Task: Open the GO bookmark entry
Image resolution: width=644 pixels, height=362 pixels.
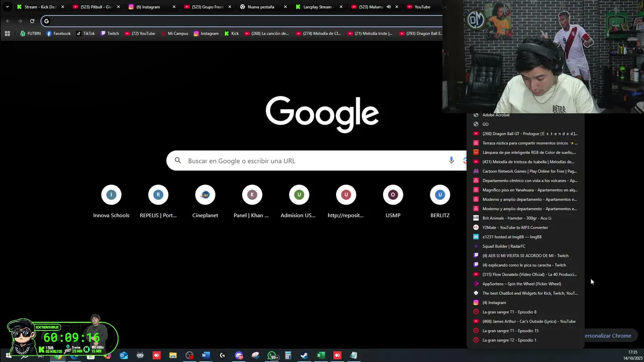Action: pos(526,124)
